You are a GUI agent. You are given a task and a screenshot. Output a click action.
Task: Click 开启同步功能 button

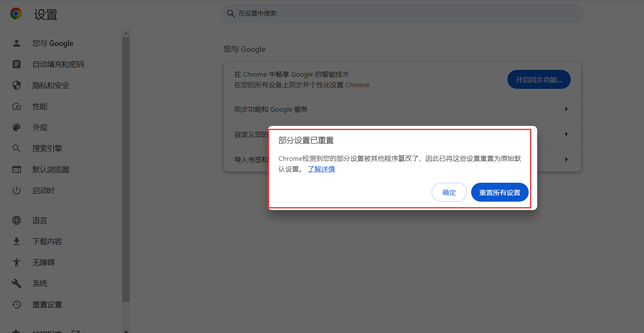(539, 80)
